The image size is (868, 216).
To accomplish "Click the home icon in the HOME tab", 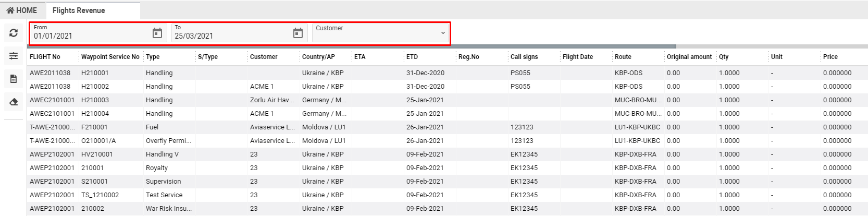I will click(10, 10).
